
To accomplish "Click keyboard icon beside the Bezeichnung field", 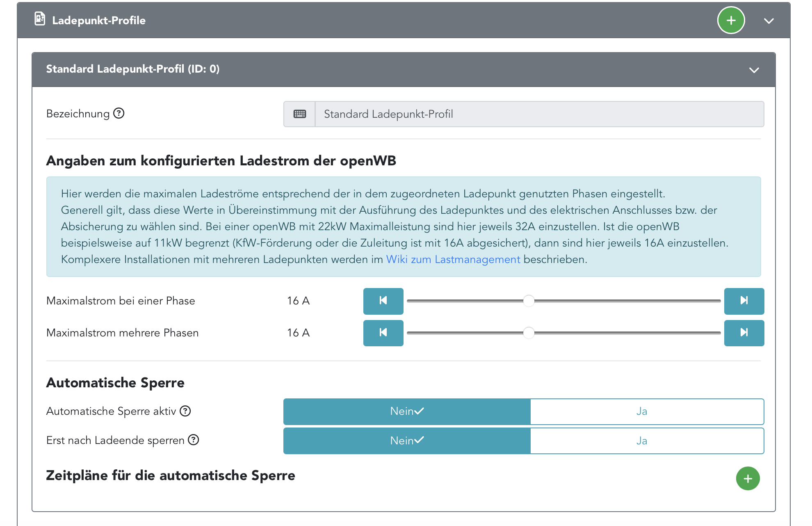I will coord(299,114).
